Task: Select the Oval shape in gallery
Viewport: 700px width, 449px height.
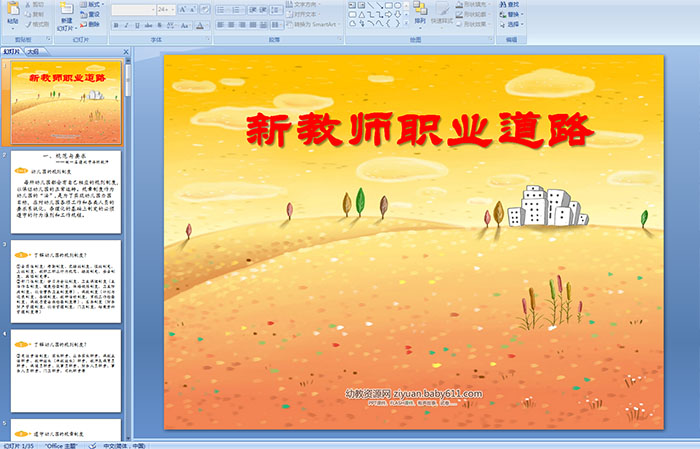Action: click(397, 5)
